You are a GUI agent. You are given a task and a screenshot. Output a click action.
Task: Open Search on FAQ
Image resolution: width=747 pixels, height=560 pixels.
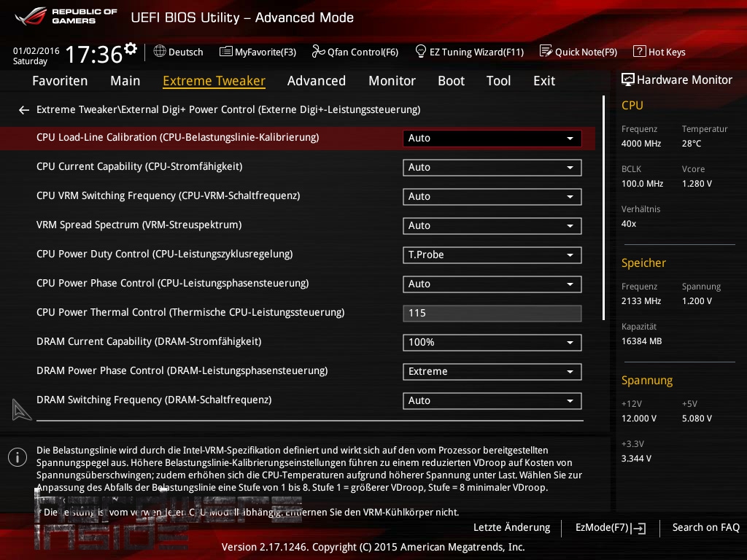(x=706, y=528)
